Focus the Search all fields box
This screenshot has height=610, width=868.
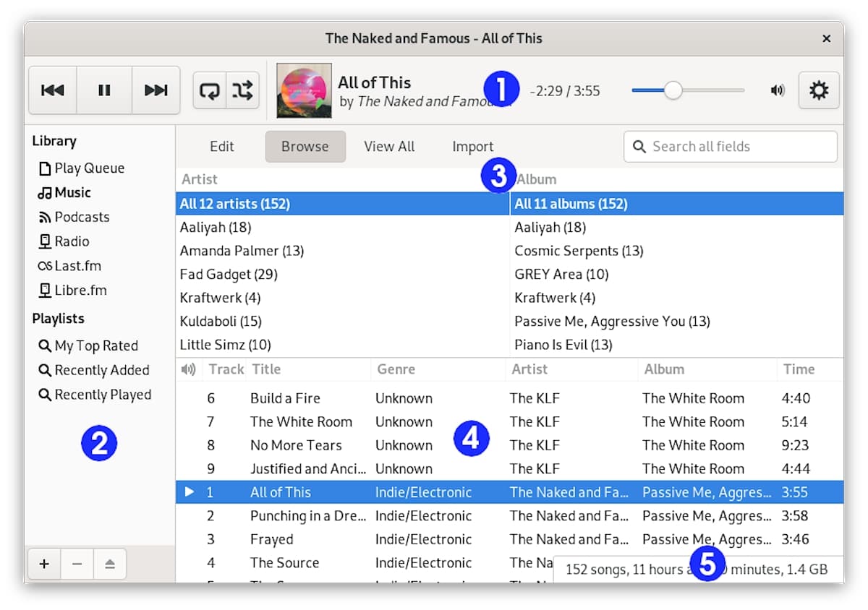(731, 147)
